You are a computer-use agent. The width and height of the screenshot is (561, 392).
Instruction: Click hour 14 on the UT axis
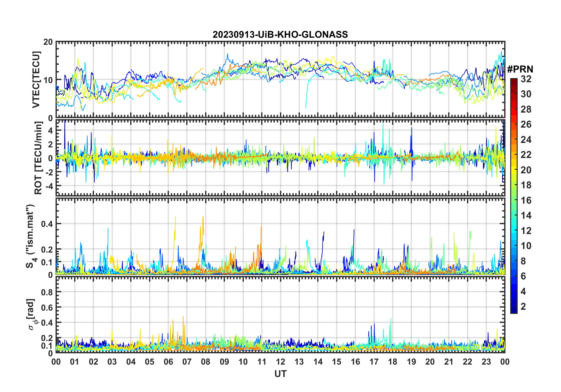pos(318,362)
